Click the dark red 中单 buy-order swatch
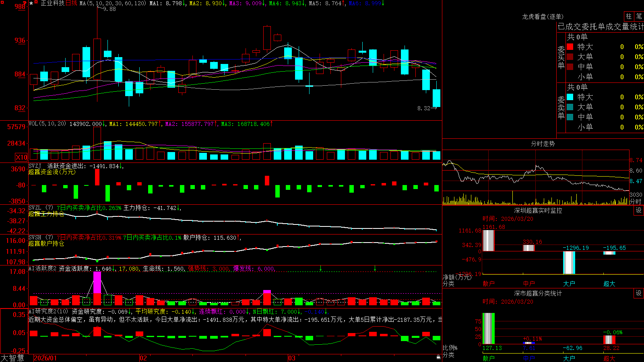644x362 pixels. [570, 67]
